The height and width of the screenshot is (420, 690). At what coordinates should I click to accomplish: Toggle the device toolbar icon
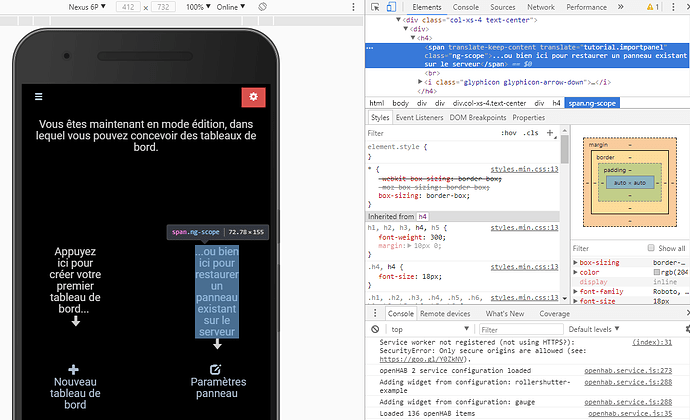click(x=391, y=7)
